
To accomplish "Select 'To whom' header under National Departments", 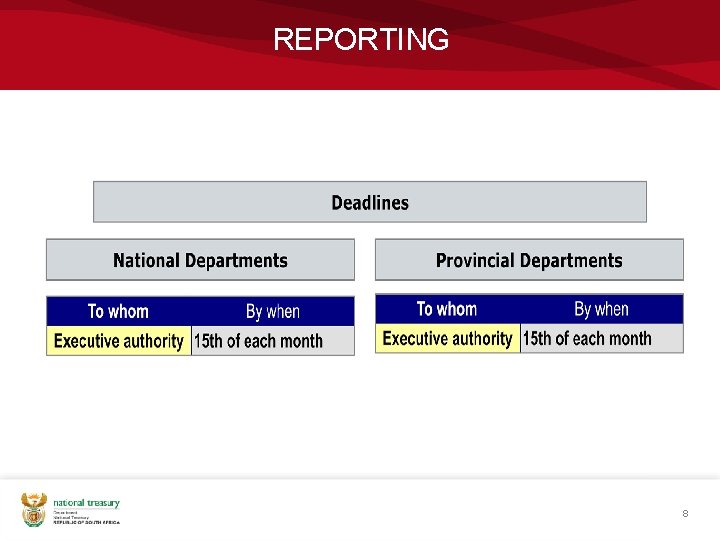I will coord(118,311).
